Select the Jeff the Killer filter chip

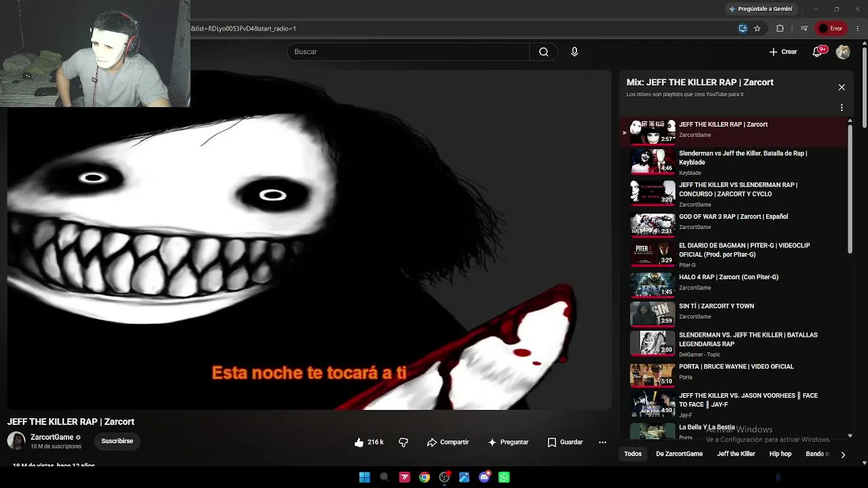click(x=736, y=454)
